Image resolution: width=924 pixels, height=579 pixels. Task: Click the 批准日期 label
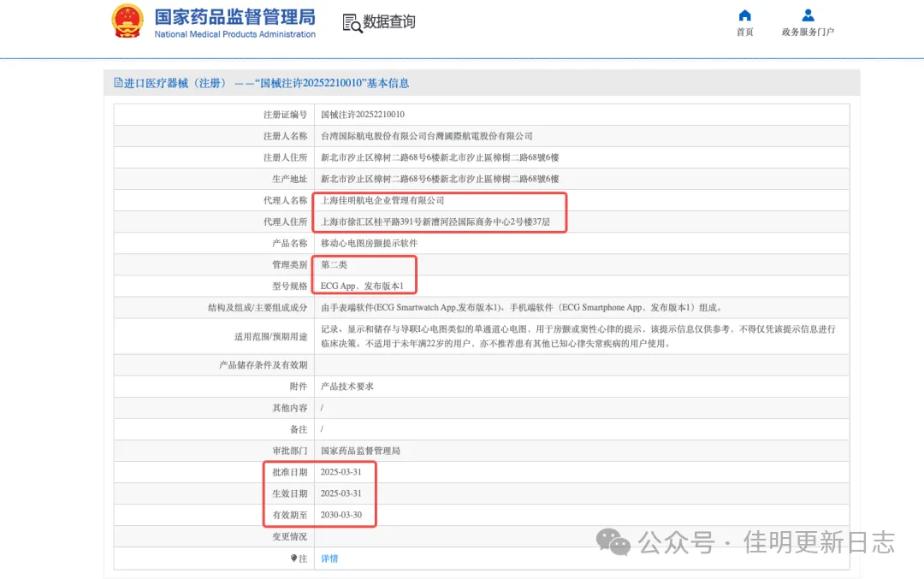[289, 472]
